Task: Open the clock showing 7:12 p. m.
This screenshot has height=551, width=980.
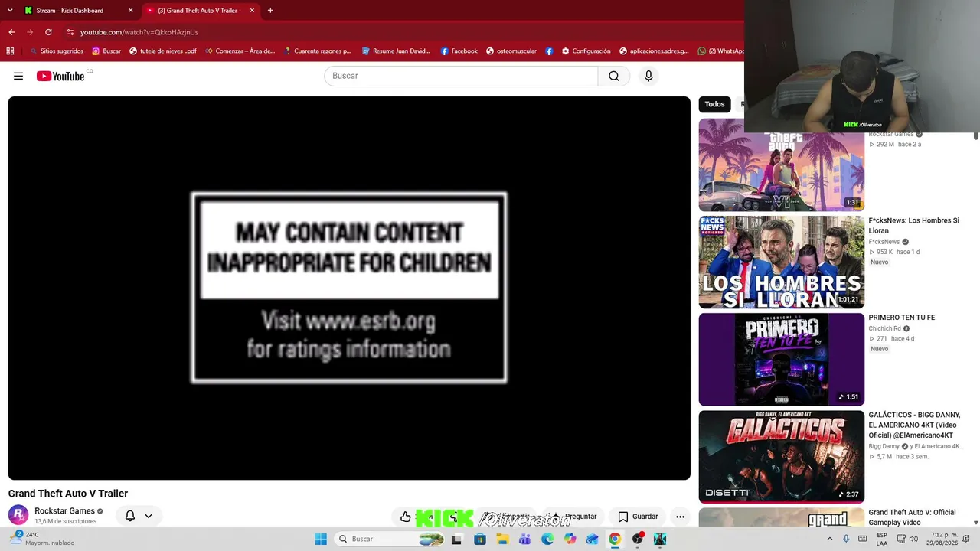Action: 944,539
